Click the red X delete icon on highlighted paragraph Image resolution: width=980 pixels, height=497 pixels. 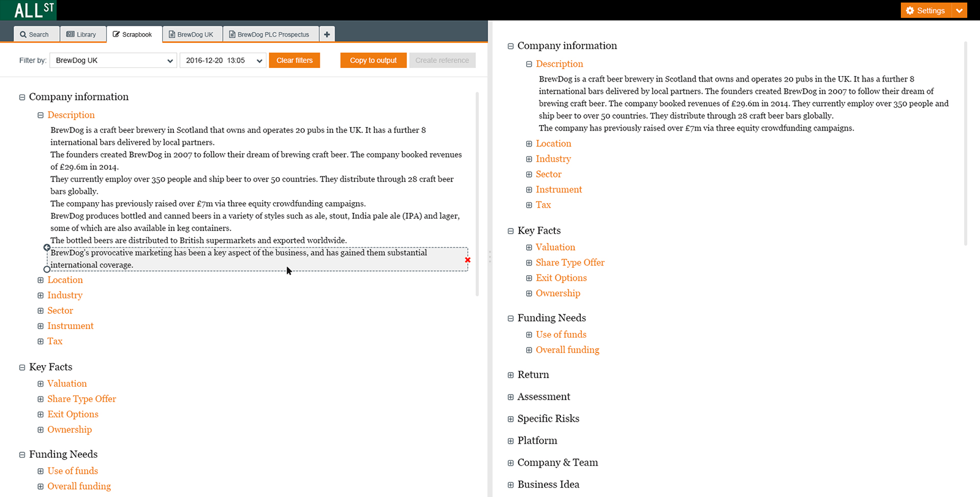coord(467,260)
